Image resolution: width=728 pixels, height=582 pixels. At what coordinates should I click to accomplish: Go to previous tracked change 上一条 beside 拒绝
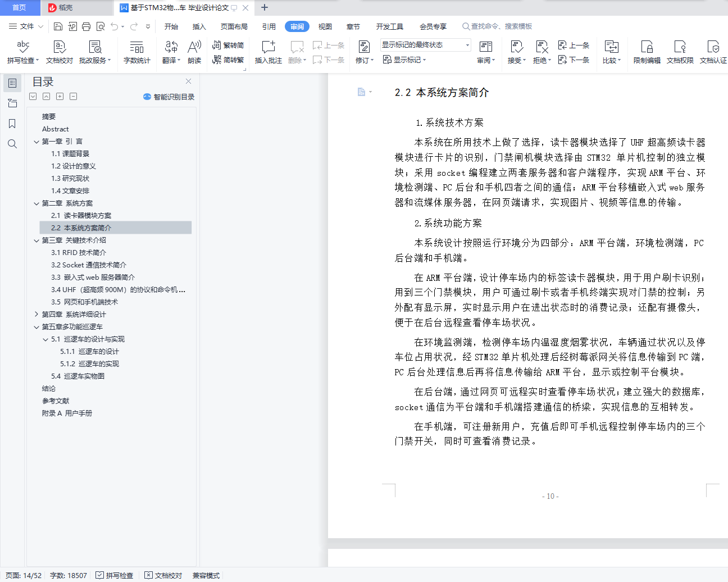[x=574, y=46]
